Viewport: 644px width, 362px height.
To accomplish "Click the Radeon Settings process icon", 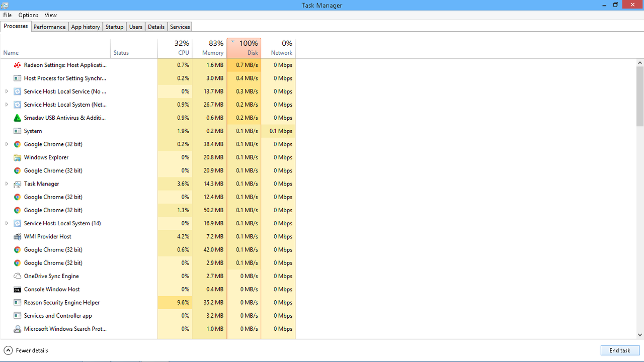I will click(x=17, y=65).
